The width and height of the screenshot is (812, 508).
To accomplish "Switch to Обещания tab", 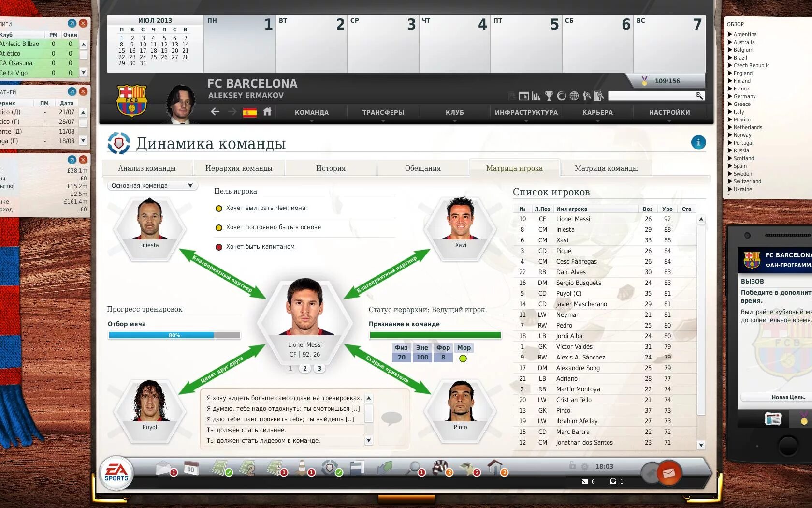I will point(423,168).
